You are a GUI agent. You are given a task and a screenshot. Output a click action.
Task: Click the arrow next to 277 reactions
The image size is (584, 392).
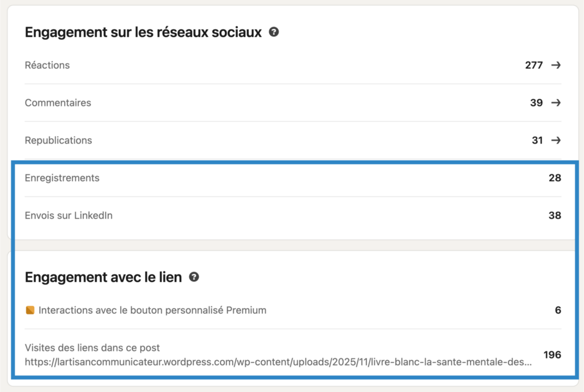[x=555, y=65]
